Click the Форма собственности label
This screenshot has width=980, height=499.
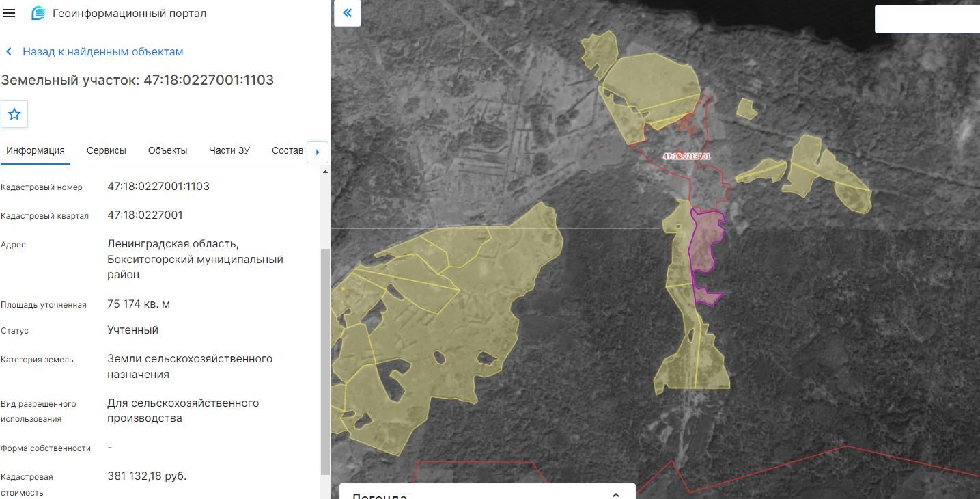point(46,448)
